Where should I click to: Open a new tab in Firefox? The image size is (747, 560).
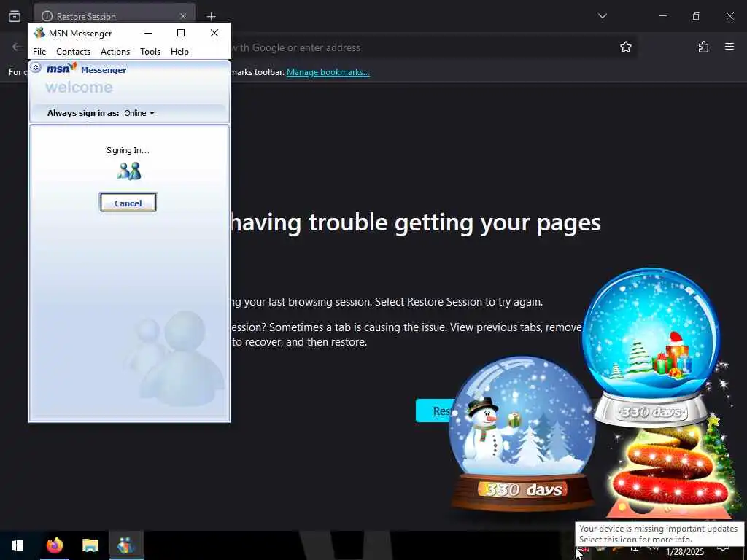point(211,16)
